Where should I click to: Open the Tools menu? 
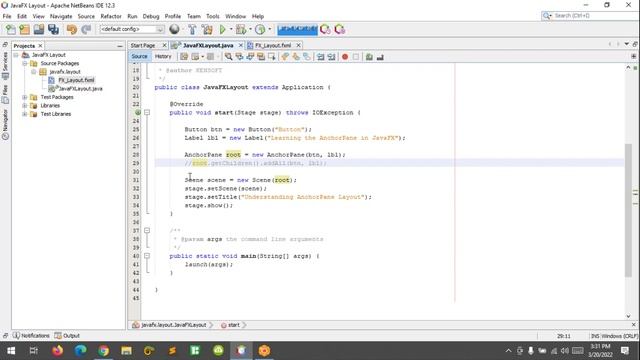213,16
